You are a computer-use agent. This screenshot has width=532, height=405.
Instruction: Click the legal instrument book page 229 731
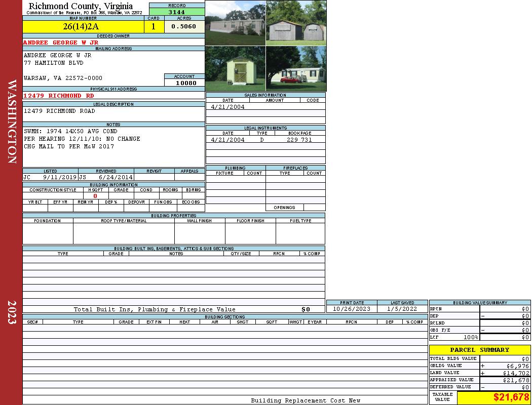coord(299,140)
